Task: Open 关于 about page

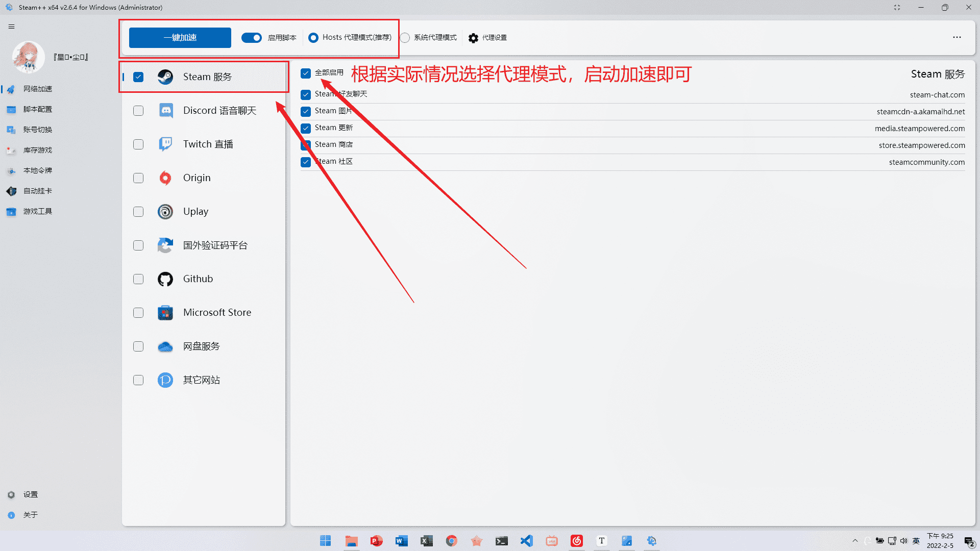Action: coord(31,515)
